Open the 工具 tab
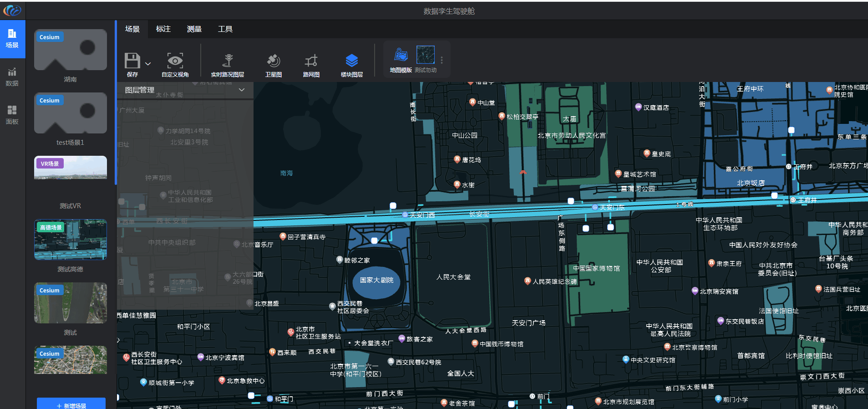Screen dimensions: 868x409 (x=225, y=29)
